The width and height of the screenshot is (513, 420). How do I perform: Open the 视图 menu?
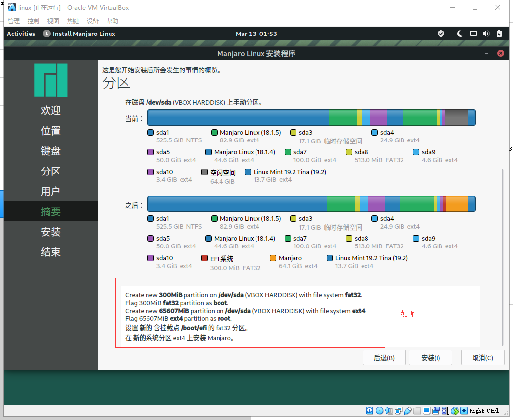pyautogui.click(x=53, y=21)
